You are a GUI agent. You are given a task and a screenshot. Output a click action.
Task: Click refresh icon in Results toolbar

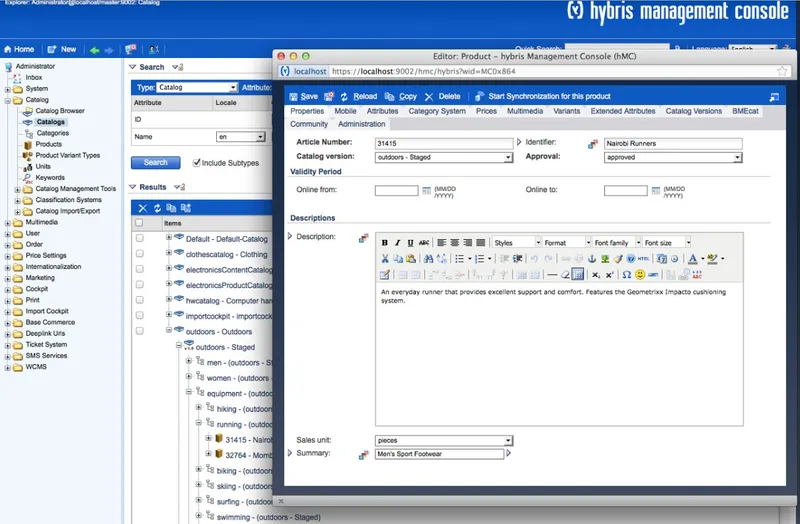click(157, 208)
